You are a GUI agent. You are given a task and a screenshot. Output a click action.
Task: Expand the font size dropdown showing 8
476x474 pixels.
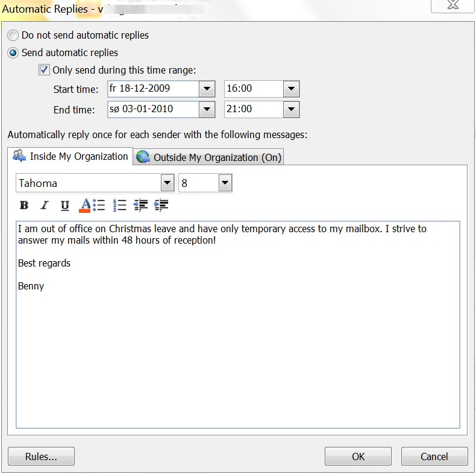(x=225, y=183)
